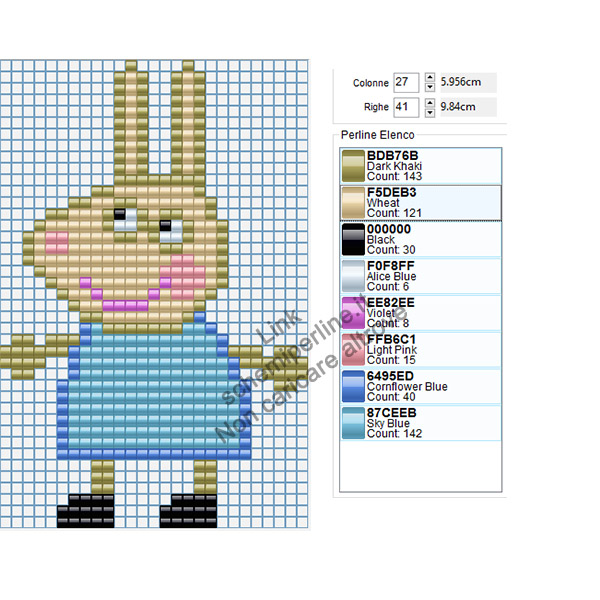Click the 'Alice Blue' color name
The image size is (600, 600).
(391, 276)
